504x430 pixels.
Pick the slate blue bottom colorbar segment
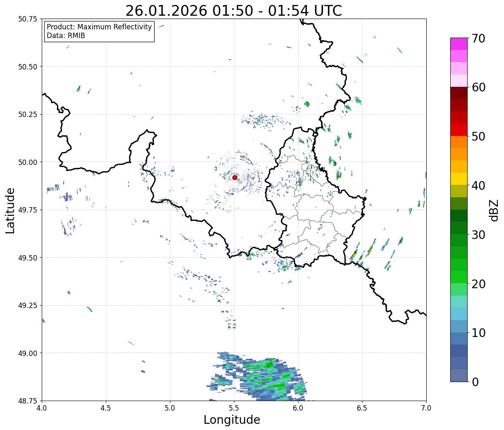459,375
